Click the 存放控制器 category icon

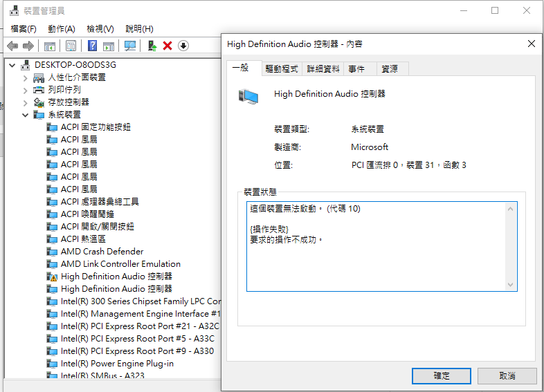coord(39,102)
